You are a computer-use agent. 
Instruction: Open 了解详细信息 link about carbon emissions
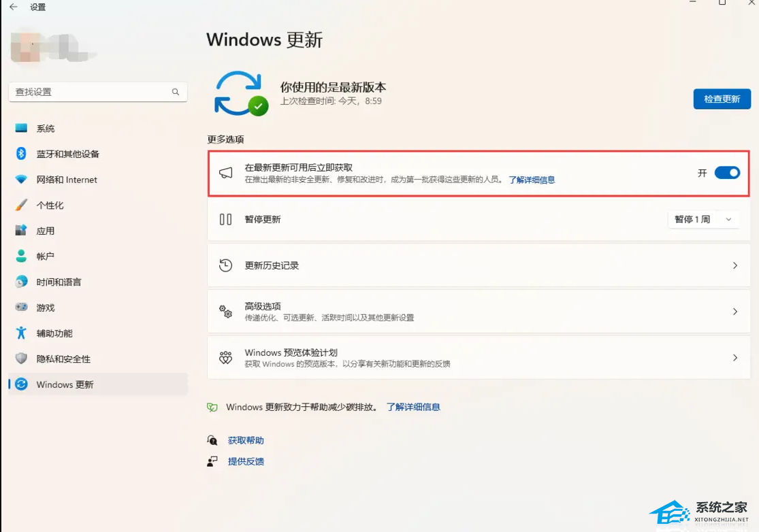click(413, 408)
